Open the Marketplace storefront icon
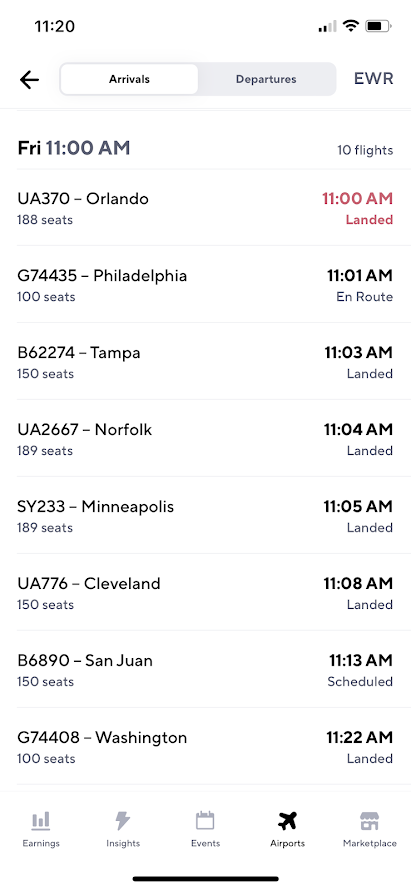This screenshot has width=411, height=890. (370, 820)
